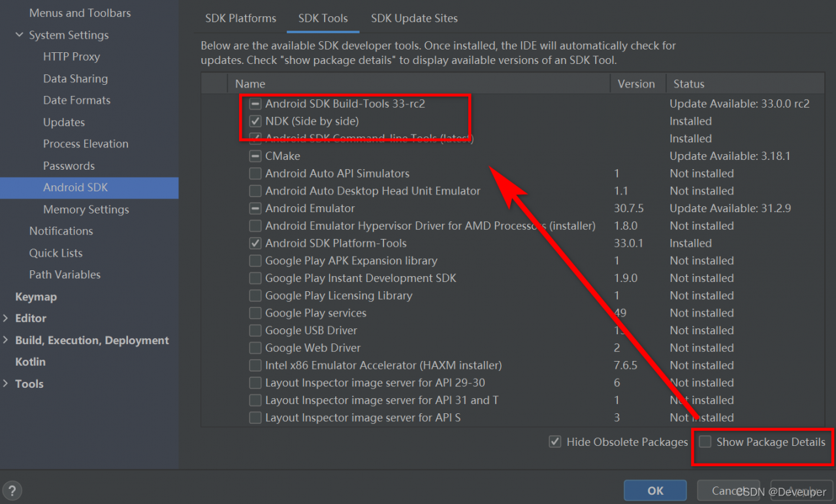
Task: Check the Google USB Driver checkbox
Action: 255,330
